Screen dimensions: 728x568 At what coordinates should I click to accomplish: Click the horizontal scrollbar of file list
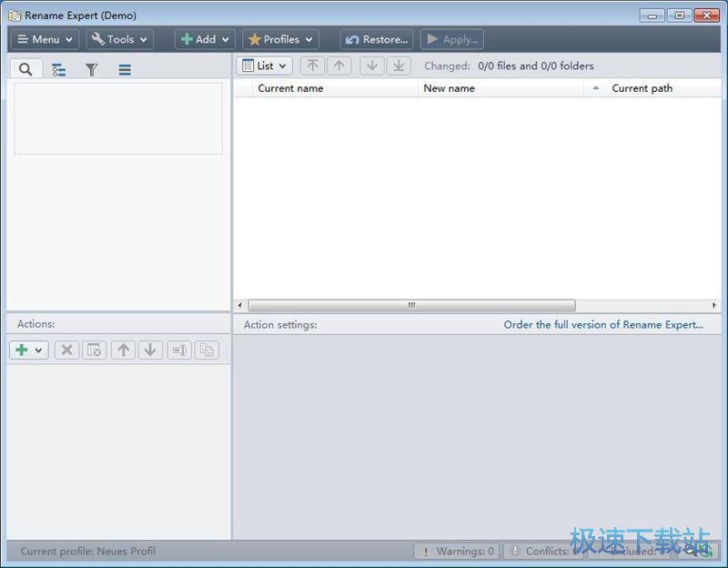coord(411,306)
